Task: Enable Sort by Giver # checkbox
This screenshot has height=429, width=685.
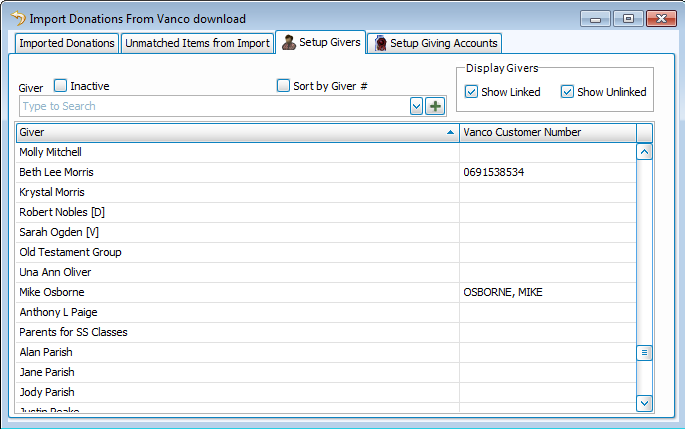Action: click(283, 86)
